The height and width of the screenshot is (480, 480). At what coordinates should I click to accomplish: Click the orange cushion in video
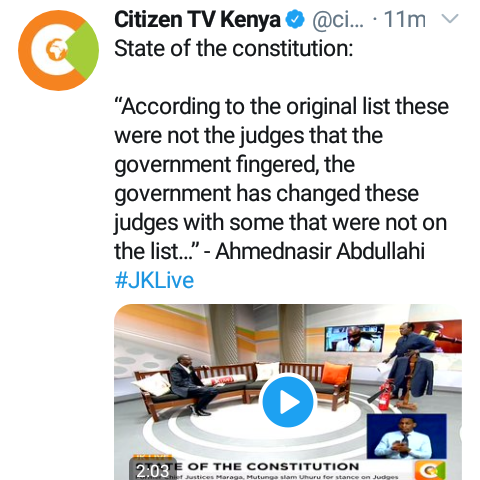[x=336, y=373]
